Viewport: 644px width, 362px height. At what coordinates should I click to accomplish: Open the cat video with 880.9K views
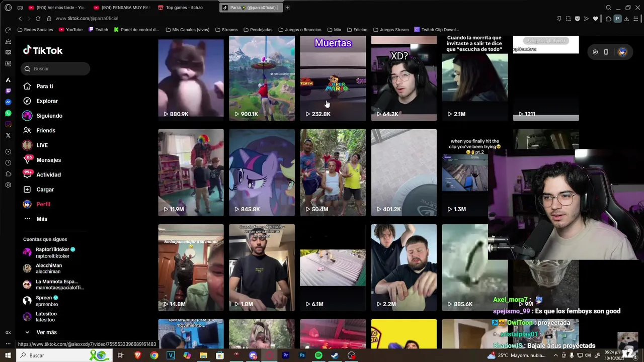191,78
